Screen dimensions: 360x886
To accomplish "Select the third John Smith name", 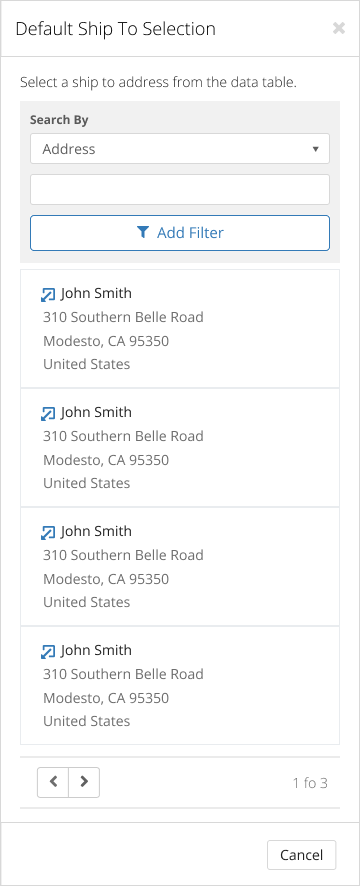I will (96, 531).
